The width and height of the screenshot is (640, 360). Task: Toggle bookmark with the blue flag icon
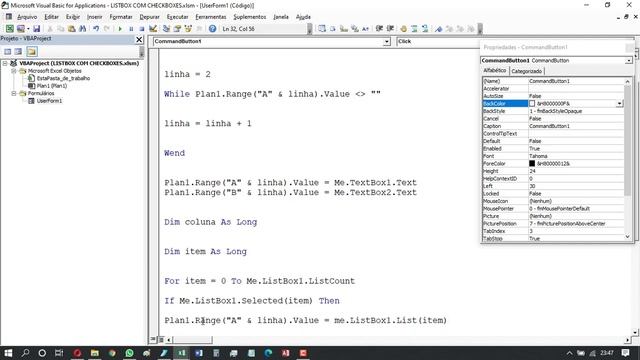click(438, 29)
